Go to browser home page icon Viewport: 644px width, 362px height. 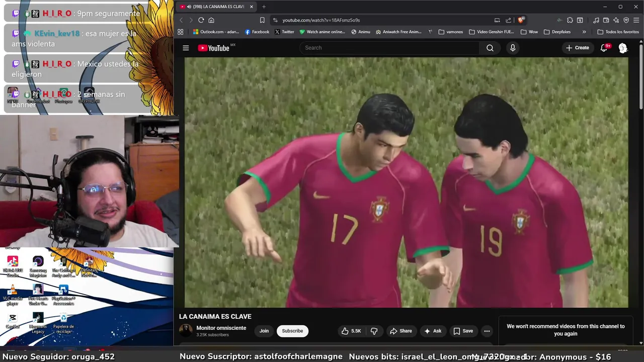pos(211,20)
